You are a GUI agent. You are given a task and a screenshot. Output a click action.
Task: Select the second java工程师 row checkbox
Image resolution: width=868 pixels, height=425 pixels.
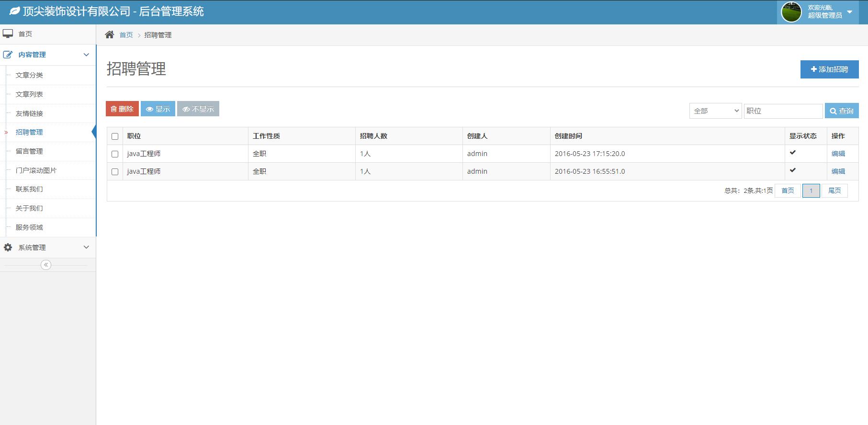115,172
